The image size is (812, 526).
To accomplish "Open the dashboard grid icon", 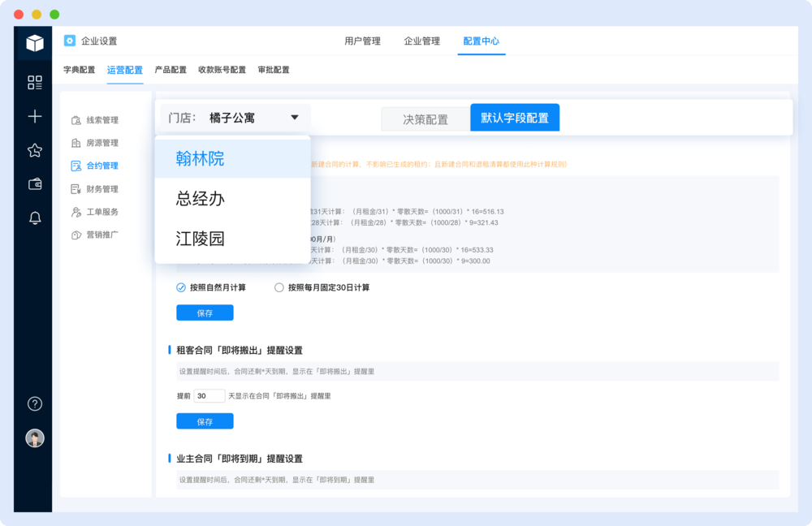I will (x=35, y=82).
